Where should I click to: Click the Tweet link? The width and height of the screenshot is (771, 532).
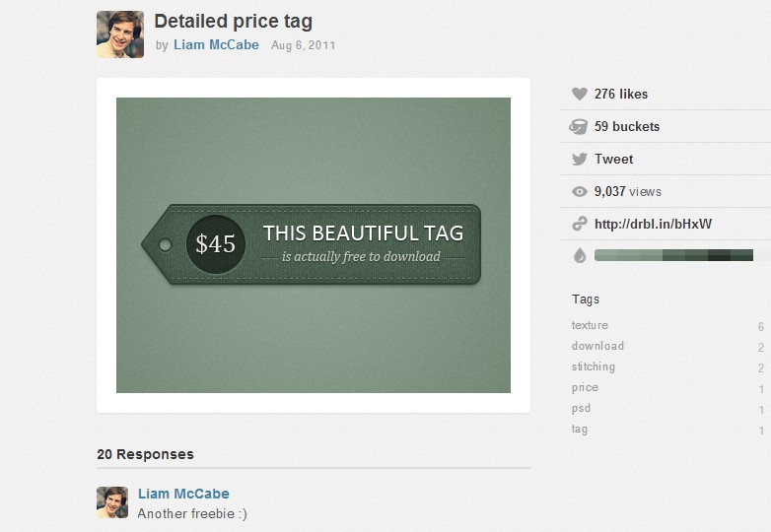(x=613, y=160)
